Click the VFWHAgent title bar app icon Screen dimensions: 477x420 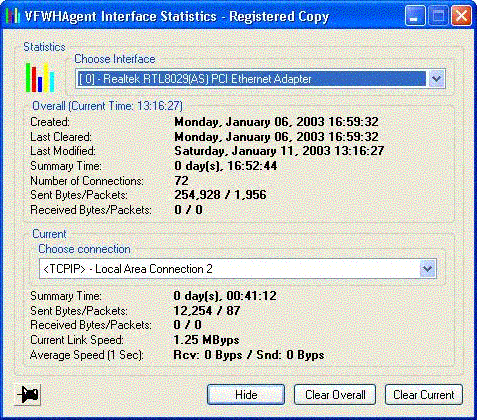click(x=12, y=16)
